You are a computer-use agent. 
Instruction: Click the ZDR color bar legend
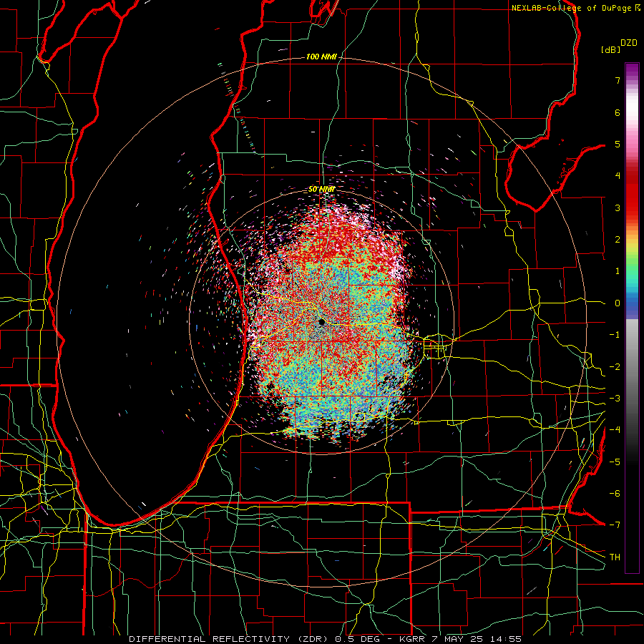tap(632, 318)
